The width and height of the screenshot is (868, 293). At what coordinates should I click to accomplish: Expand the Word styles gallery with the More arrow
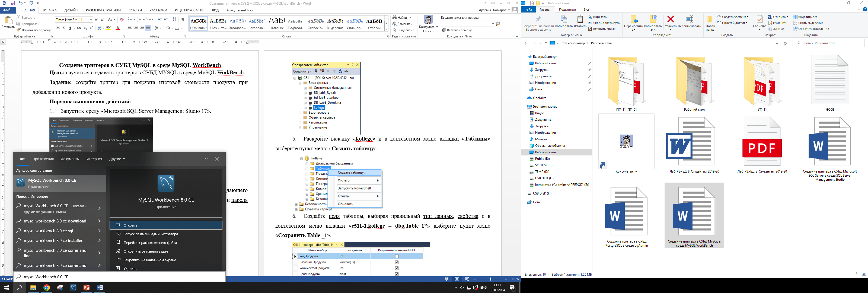386,29
